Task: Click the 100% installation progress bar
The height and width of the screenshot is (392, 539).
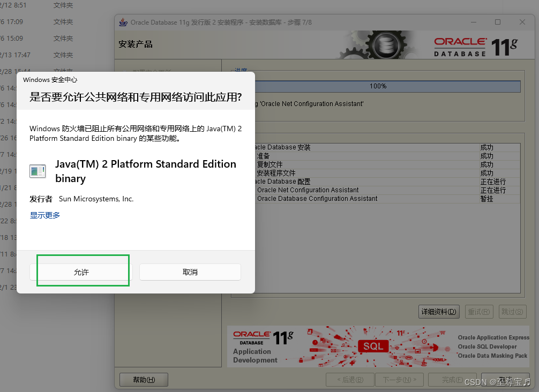Action: [x=388, y=86]
